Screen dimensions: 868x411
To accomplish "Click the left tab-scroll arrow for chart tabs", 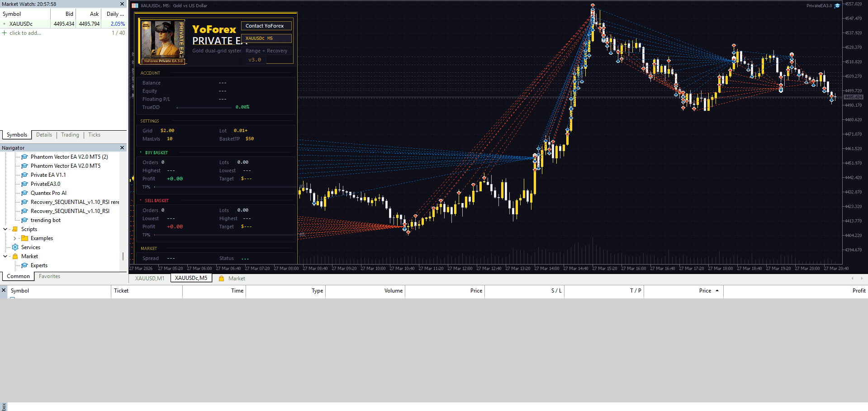I will 853,279.
